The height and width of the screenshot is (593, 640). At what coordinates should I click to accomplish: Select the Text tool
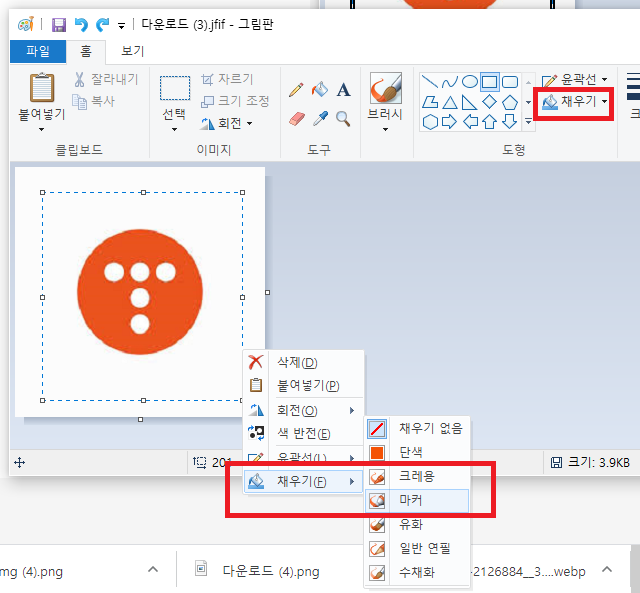coord(343,90)
